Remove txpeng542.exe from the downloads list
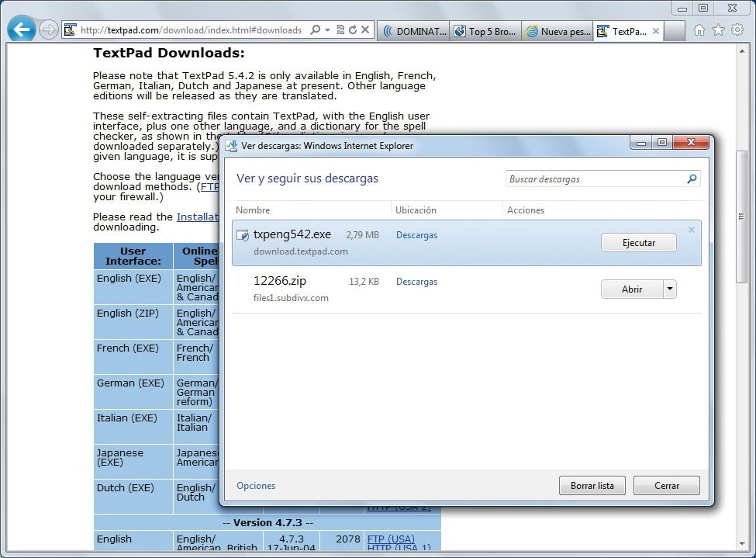Image resolution: width=756 pixels, height=558 pixels. (x=692, y=230)
